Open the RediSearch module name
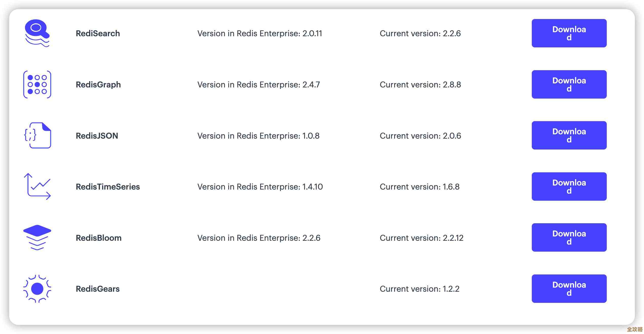The image size is (644, 334). [98, 33]
